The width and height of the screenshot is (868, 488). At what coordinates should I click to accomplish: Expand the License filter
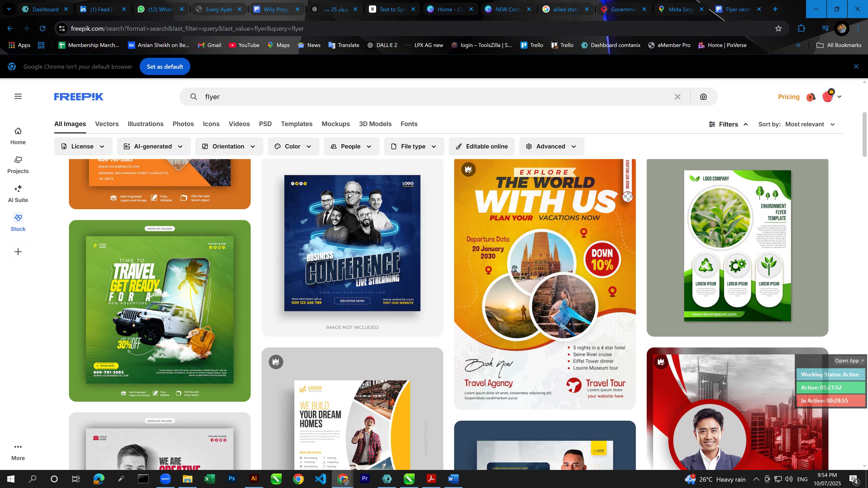click(83, 146)
